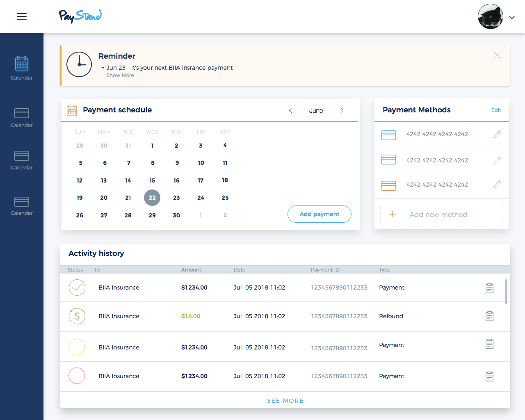
Task: Select June 12 on the calendar
Action: pyautogui.click(x=80, y=180)
